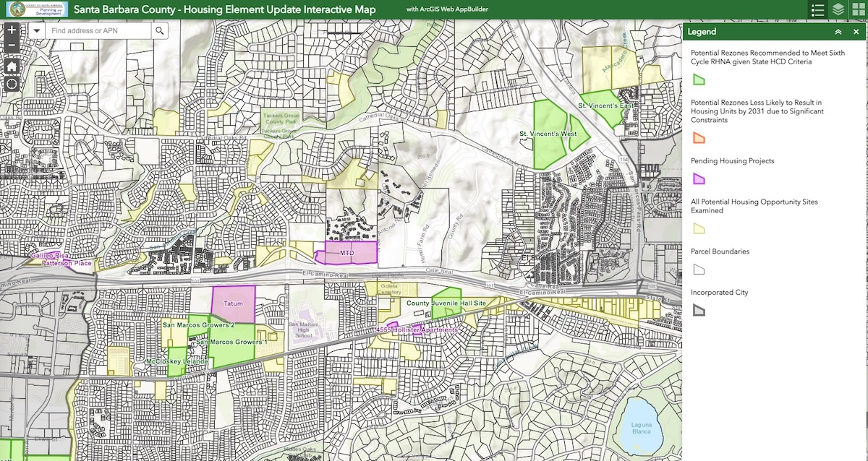
Task: Close the Legend panel
Action: [x=856, y=32]
